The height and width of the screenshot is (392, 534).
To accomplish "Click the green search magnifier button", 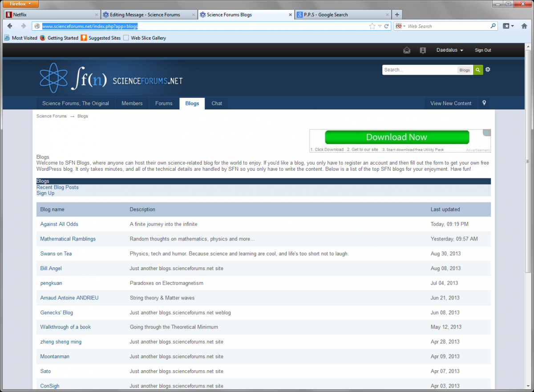I will (x=477, y=70).
